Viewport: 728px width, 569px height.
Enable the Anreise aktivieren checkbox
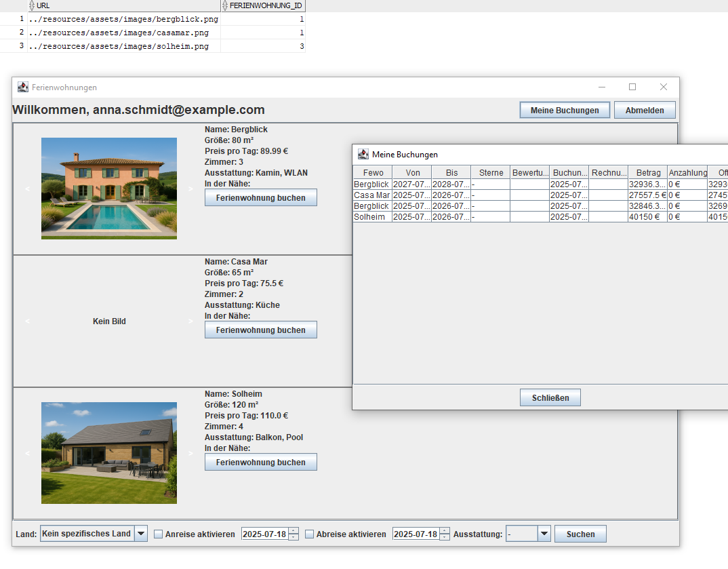coord(159,534)
